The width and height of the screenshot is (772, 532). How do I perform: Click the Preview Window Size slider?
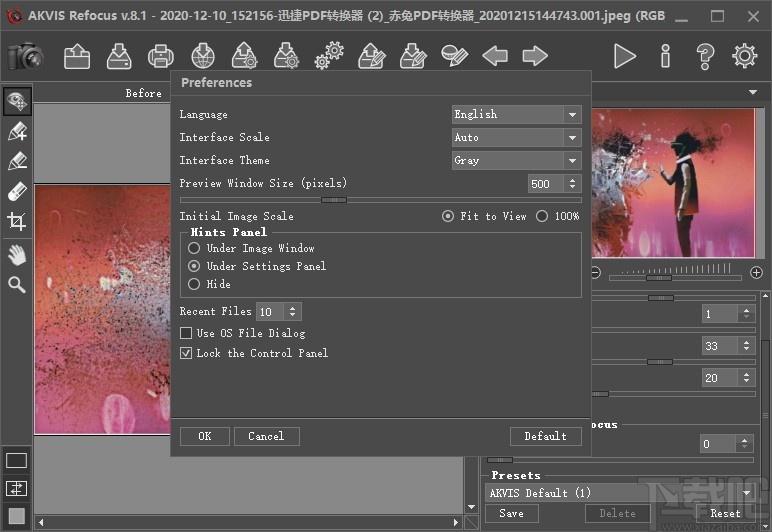(x=334, y=200)
